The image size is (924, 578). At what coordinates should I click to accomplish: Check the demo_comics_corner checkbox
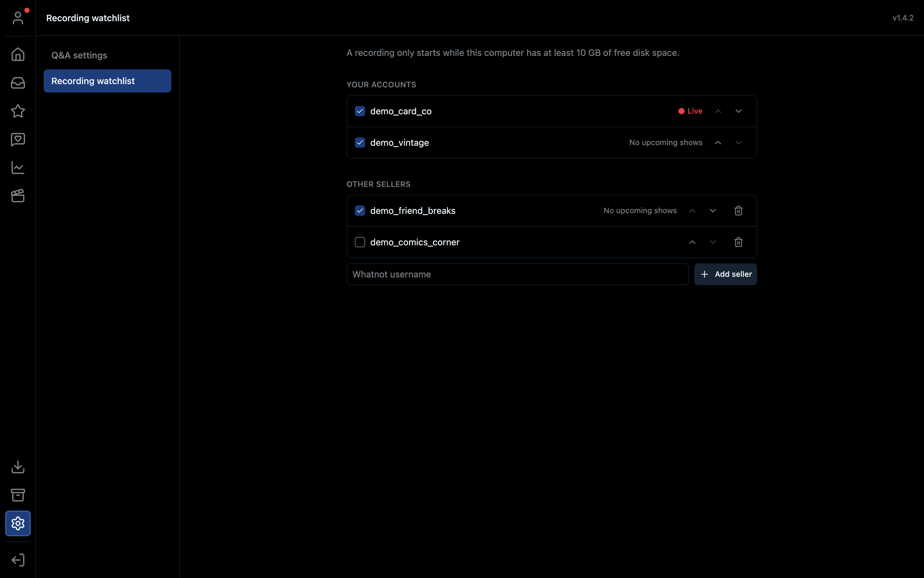360,242
